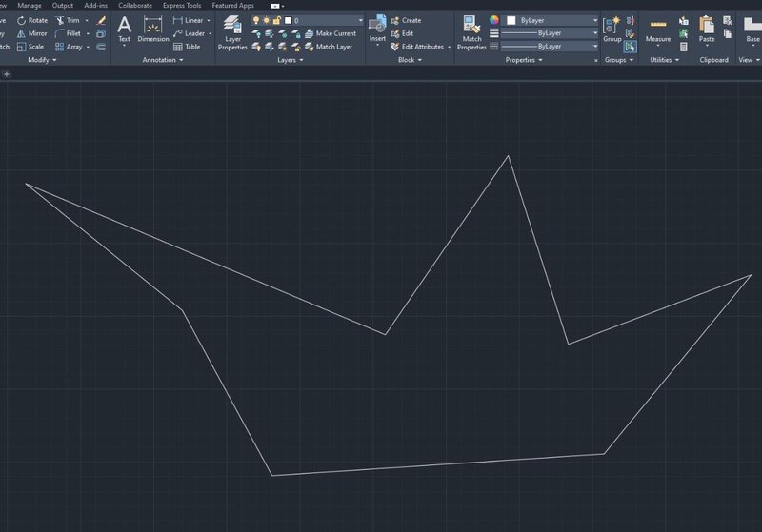Activate the Trim tool

[68, 20]
